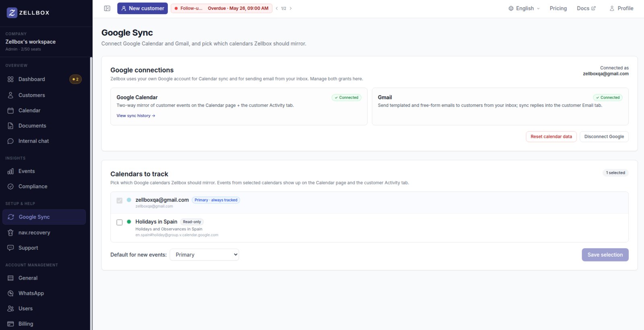Click the Primary · always tracked tag

[x=216, y=200]
